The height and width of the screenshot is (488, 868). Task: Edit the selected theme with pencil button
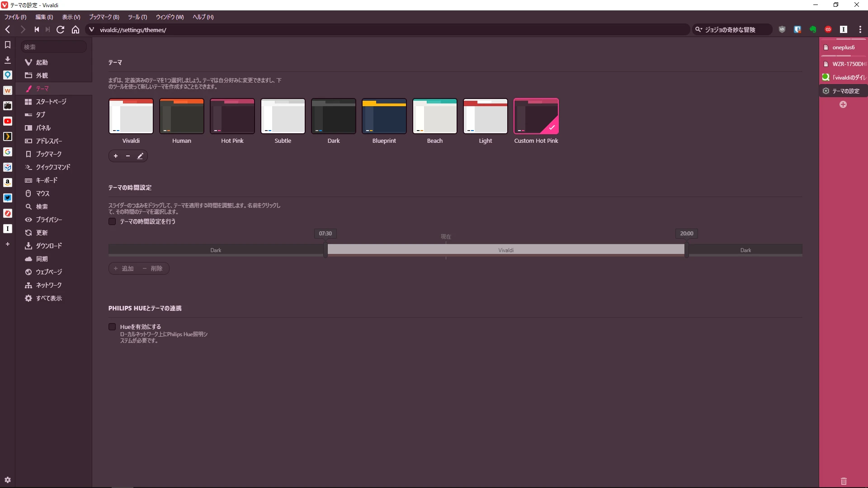[140, 156]
